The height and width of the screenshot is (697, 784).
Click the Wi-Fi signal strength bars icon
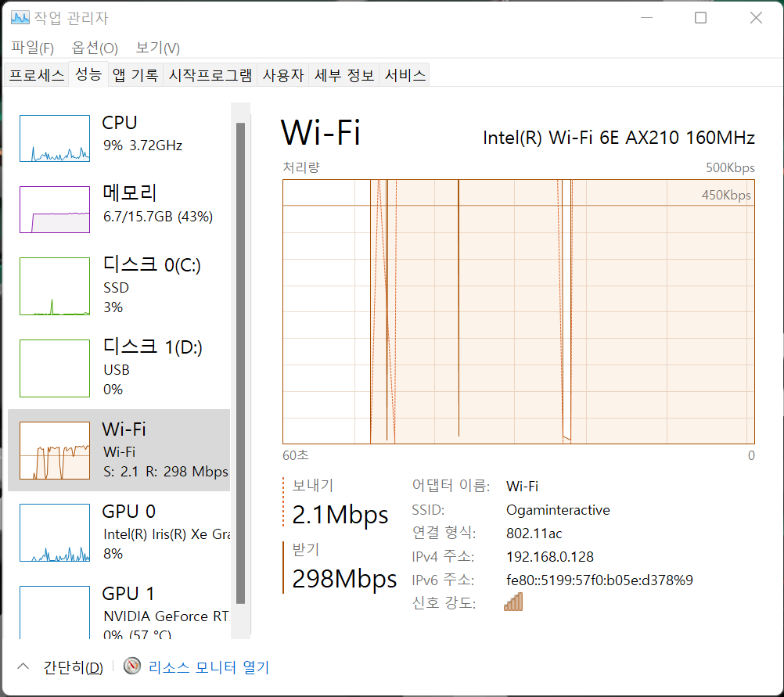[x=513, y=602]
